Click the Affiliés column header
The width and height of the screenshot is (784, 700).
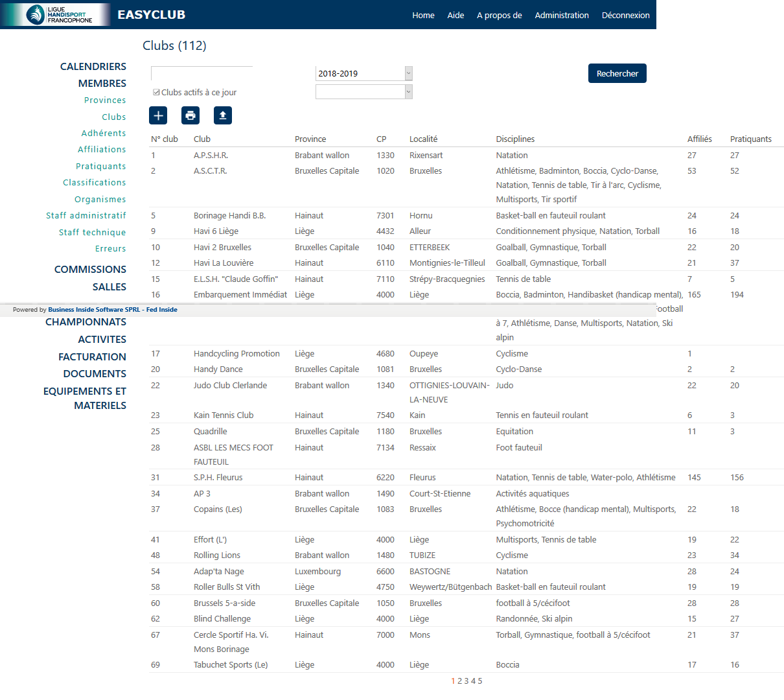[x=700, y=139]
